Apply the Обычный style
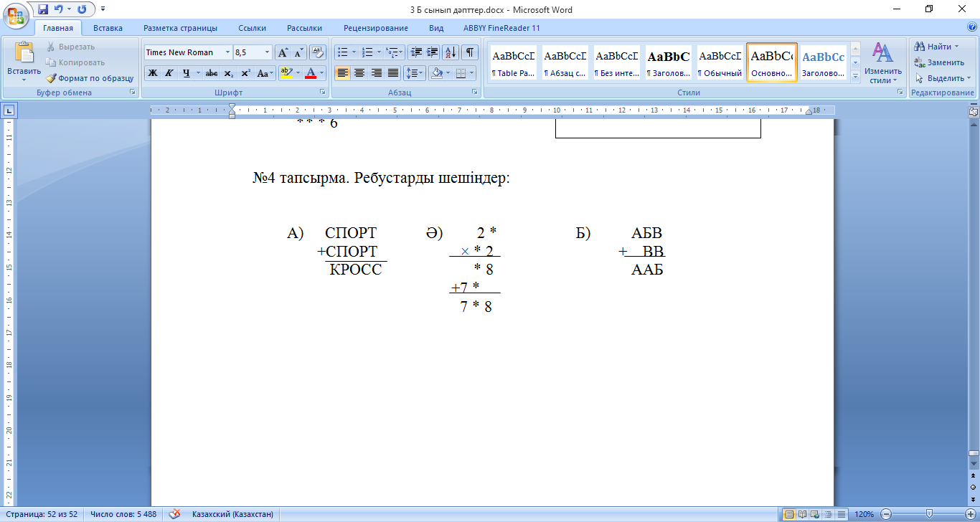Viewport: 980px width, 522px height. pos(720,62)
